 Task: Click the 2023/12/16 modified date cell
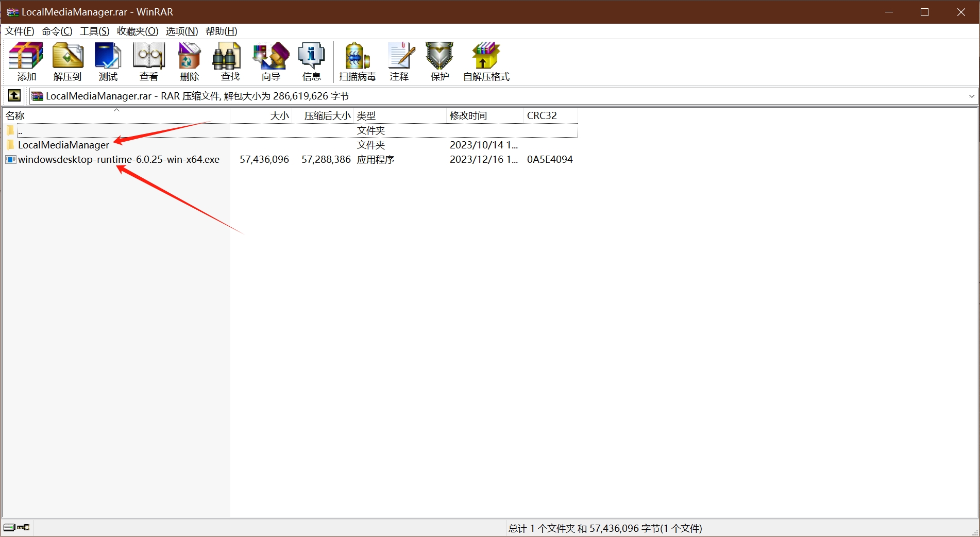pos(484,160)
